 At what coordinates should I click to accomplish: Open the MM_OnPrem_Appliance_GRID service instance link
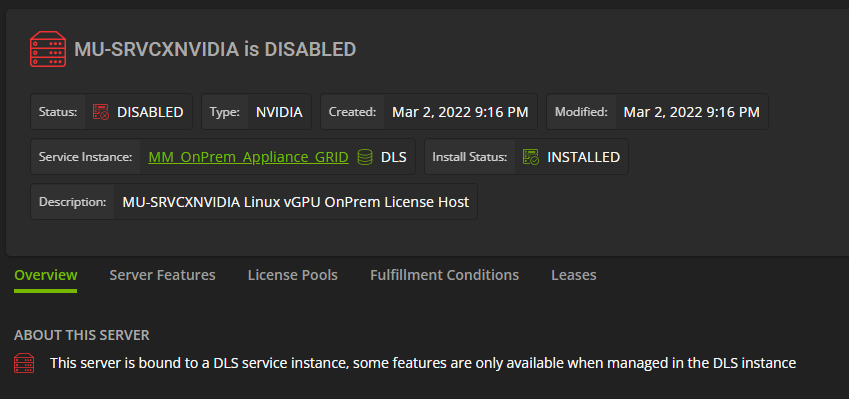[249, 157]
